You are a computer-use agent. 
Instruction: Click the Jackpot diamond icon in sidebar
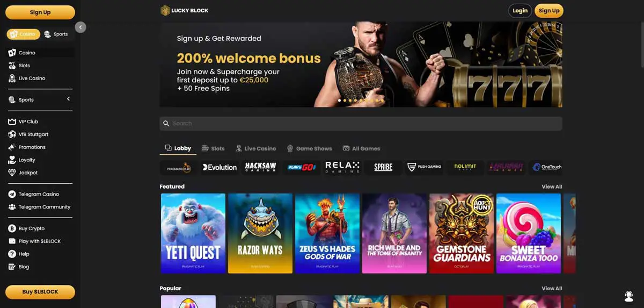[12, 173]
